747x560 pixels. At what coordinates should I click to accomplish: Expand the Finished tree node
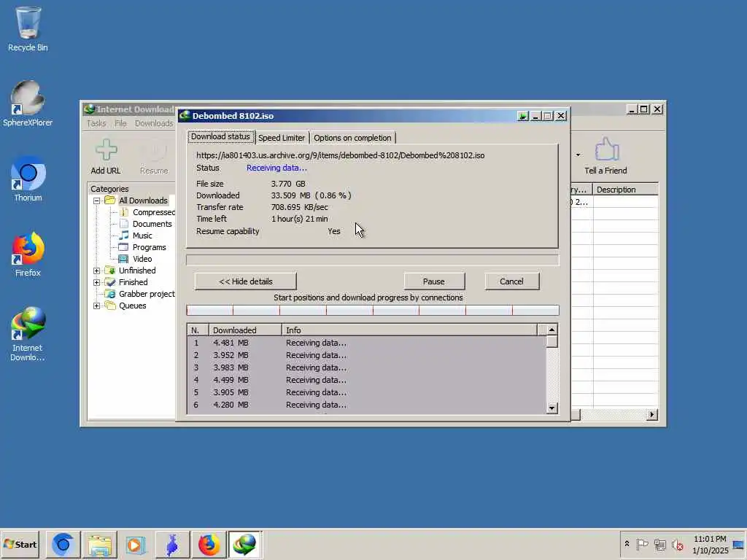[x=97, y=282]
